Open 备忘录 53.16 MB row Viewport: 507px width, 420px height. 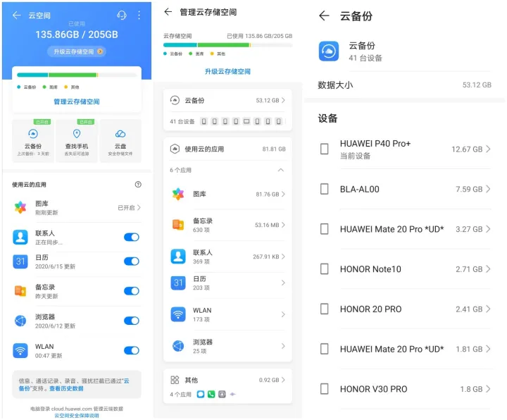(227, 225)
